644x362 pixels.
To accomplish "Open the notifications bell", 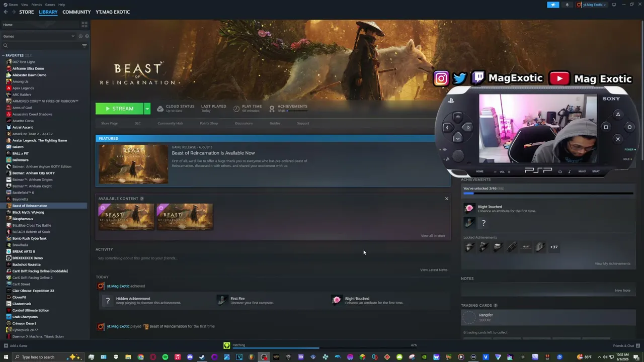I will 567,5.
